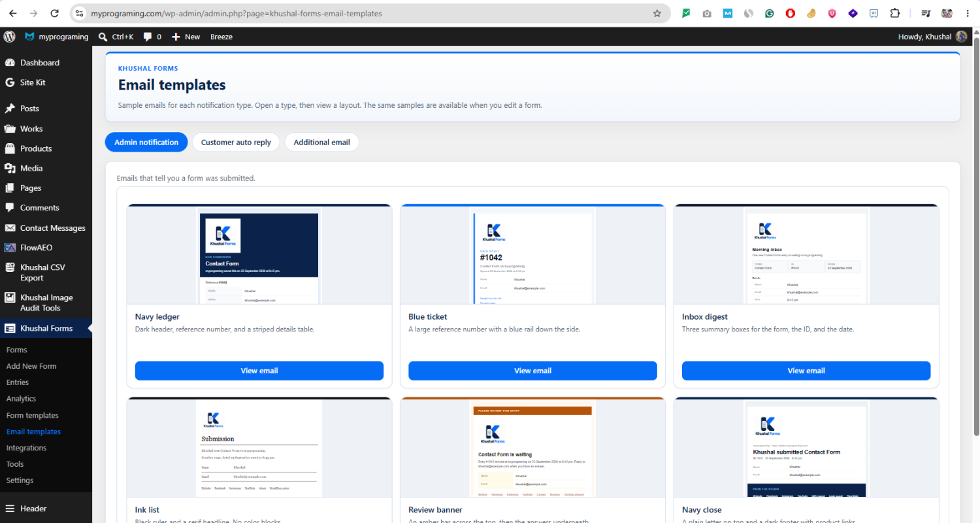Open Chrome profile avatar in toolbar
The image size is (980, 523).
tap(947, 13)
